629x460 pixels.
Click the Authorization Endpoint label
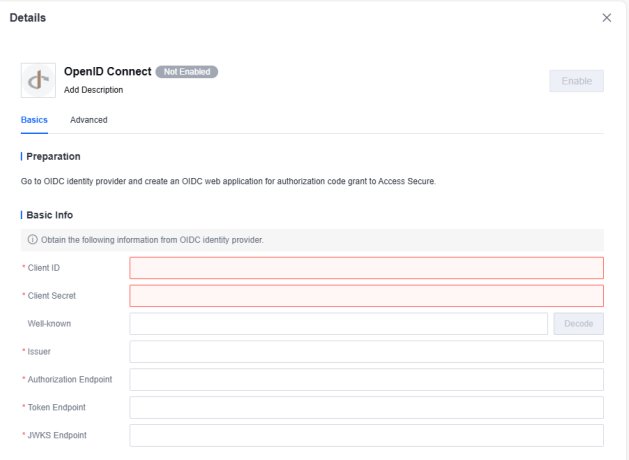coord(70,379)
